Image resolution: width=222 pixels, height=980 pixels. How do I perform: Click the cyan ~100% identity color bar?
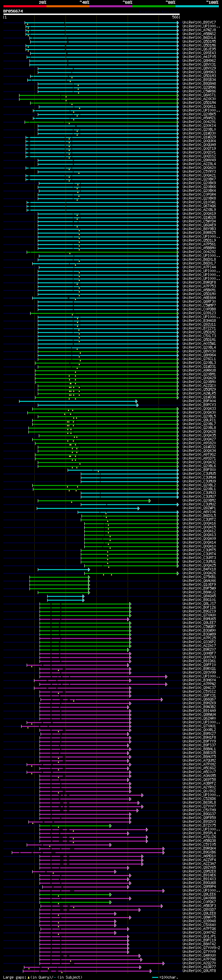point(197,7)
